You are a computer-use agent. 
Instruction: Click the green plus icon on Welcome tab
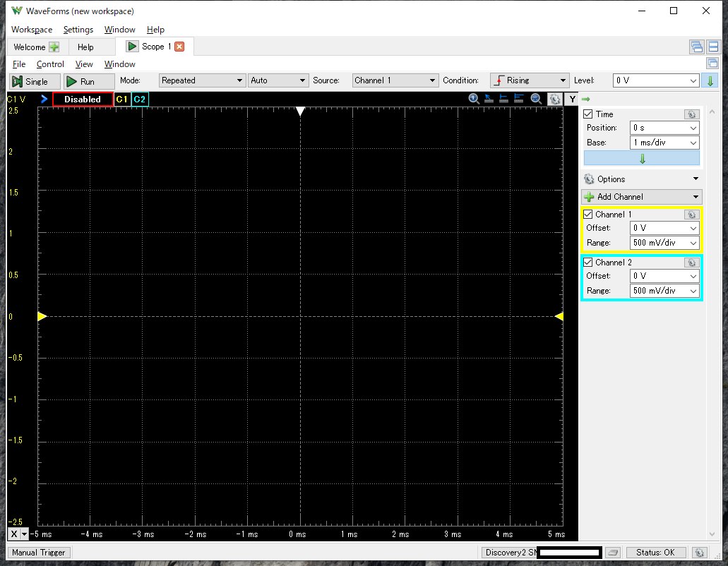(54, 47)
